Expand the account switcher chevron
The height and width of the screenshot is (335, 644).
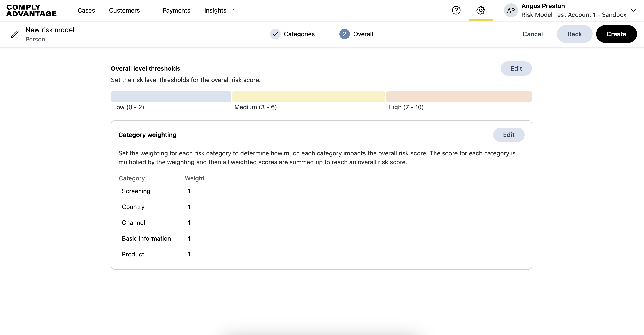(x=633, y=10)
